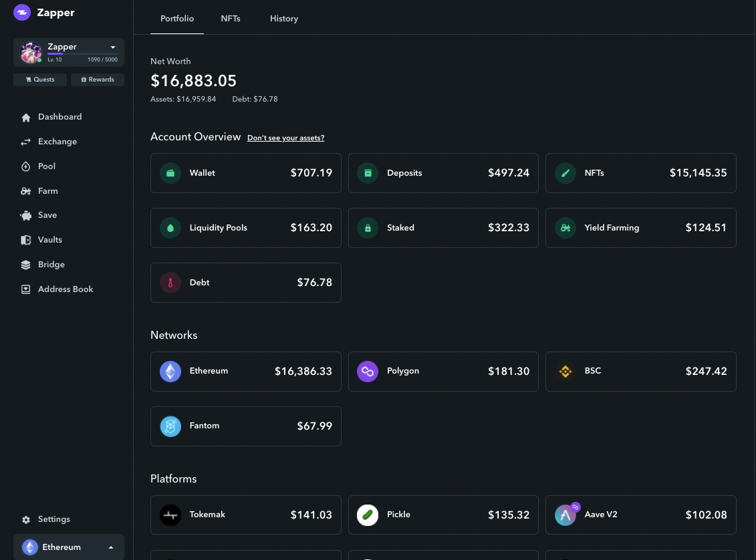Open the Debt $76.78 card value
This screenshot has height=560, width=756.
click(x=314, y=283)
